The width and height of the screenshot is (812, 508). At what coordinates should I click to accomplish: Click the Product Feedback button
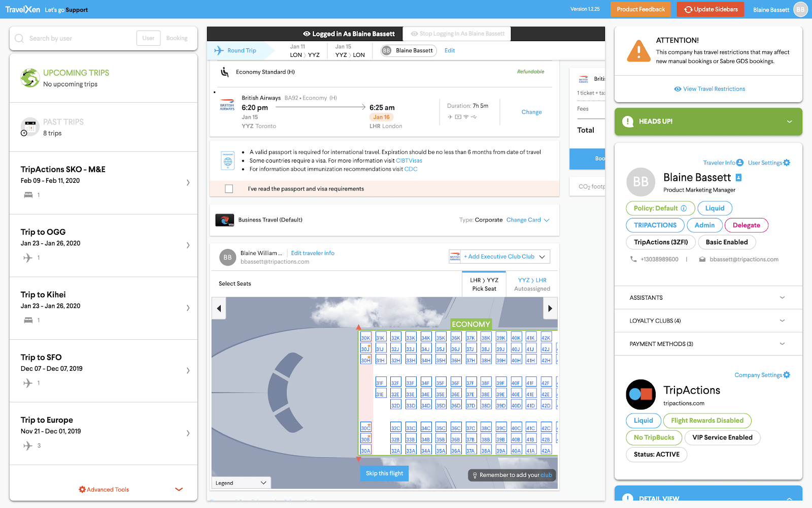[x=640, y=9]
